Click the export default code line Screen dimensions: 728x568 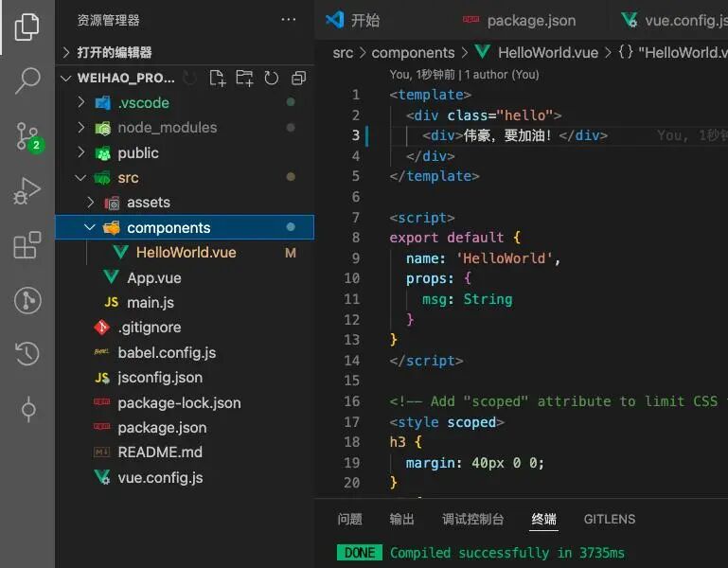click(x=454, y=238)
